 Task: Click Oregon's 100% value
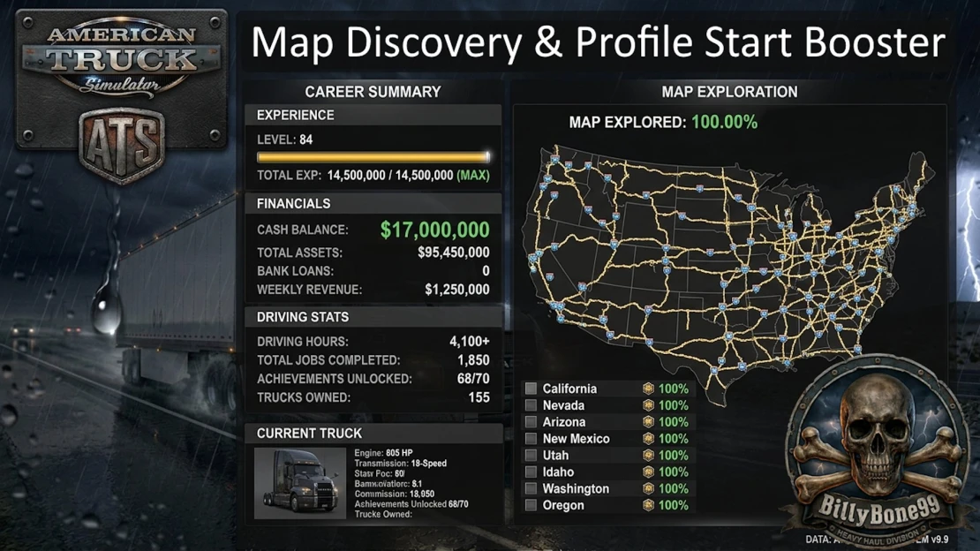673,505
